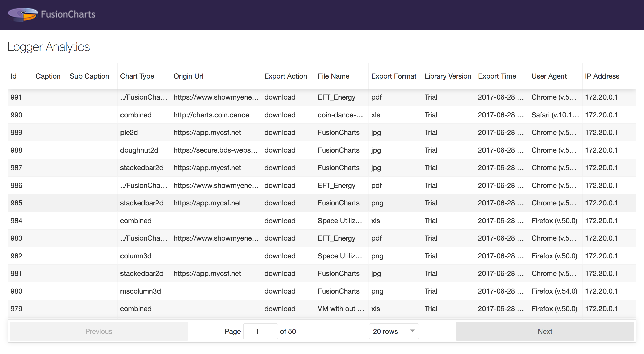Sort by the IP Address column header

(x=602, y=76)
